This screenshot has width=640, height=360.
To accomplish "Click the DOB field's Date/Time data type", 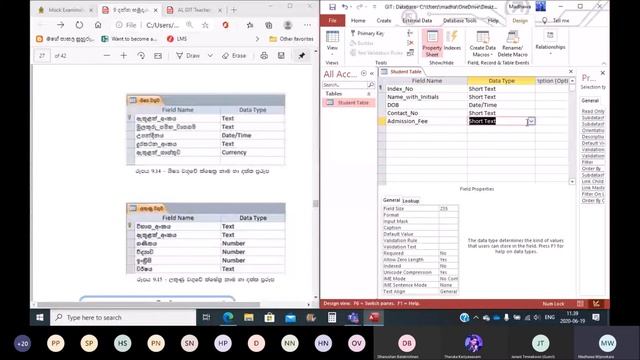I will (501, 105).
